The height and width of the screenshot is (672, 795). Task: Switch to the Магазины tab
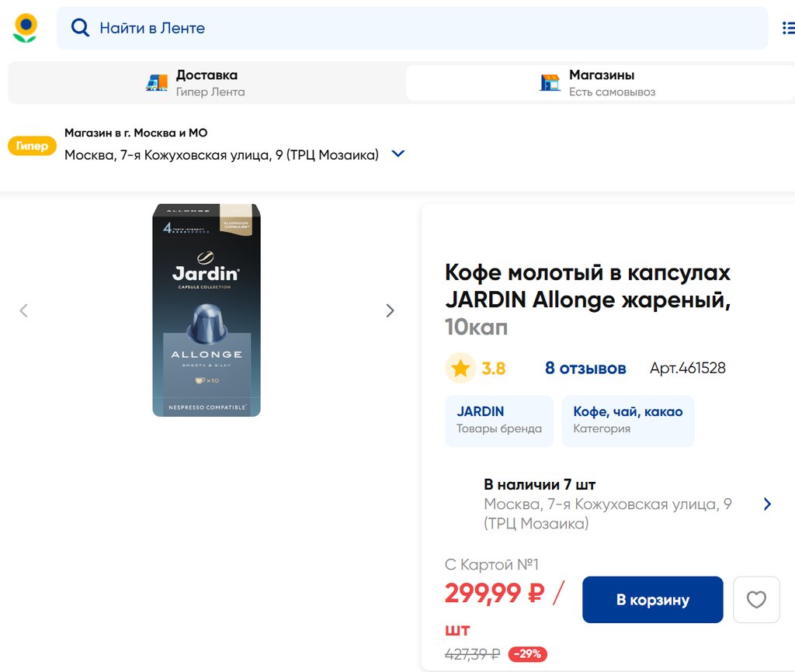[601, 82]
